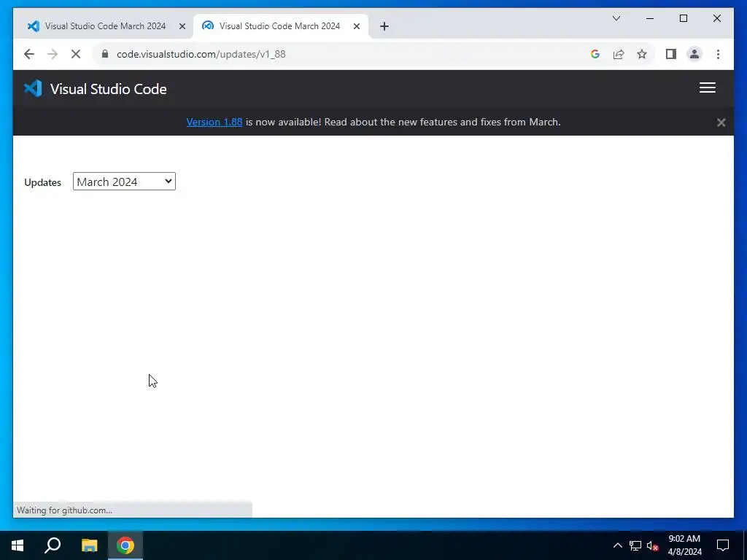Viewport: 747px width, 560px height.
Task: Expand the Updates month dropdown
Action: [x=124, y=182]
